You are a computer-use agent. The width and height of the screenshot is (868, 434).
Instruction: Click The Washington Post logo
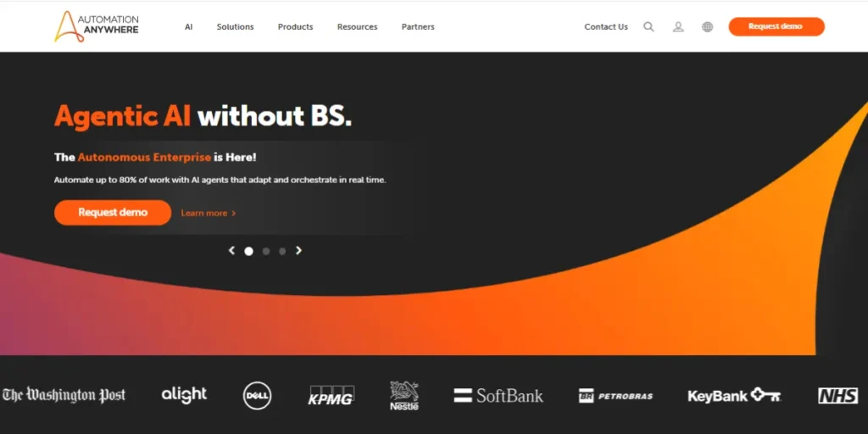pos(64,395)
